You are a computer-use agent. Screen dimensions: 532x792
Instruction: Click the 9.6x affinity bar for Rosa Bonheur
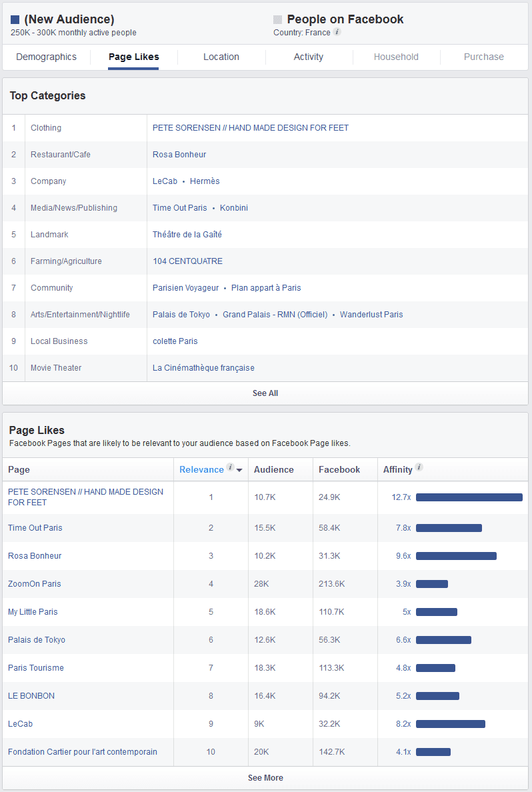tap(456, 556)
